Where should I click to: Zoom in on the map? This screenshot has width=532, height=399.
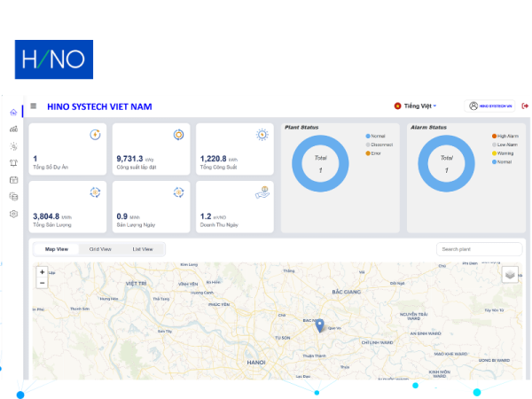tap(42, 272)
